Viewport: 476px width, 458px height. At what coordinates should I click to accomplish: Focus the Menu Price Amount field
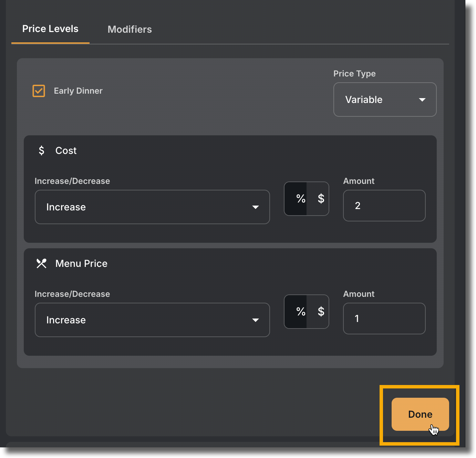[x=384, y=319]
